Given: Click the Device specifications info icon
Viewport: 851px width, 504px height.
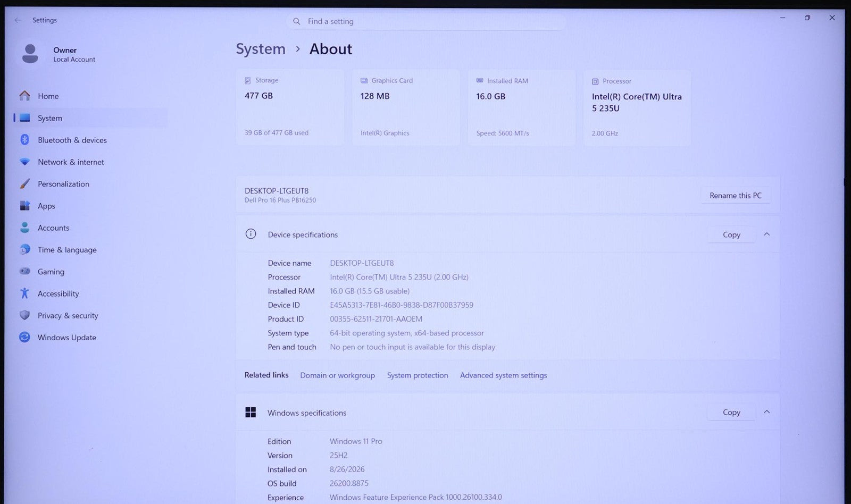Looking at the screenshot, I should 251,234.
